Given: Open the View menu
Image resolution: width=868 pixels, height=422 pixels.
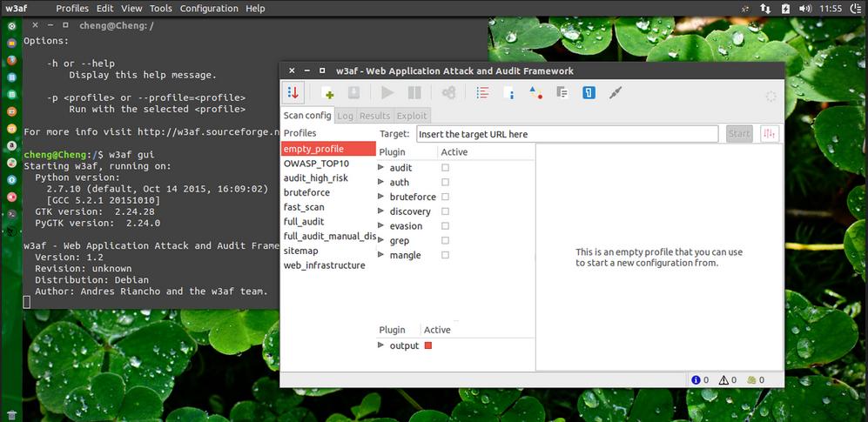Looking at the screenshot, I should click(131, 9).
